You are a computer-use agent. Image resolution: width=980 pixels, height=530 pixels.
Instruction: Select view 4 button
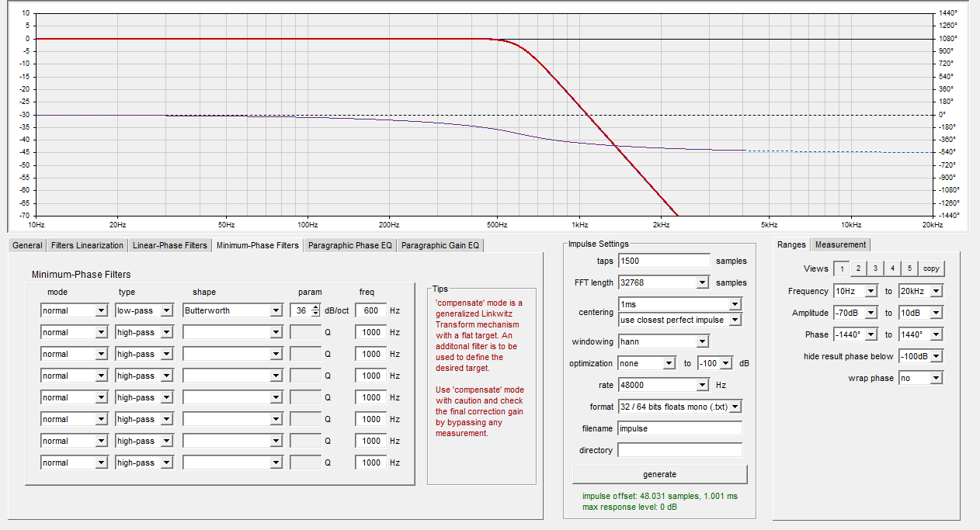[892, 268]
